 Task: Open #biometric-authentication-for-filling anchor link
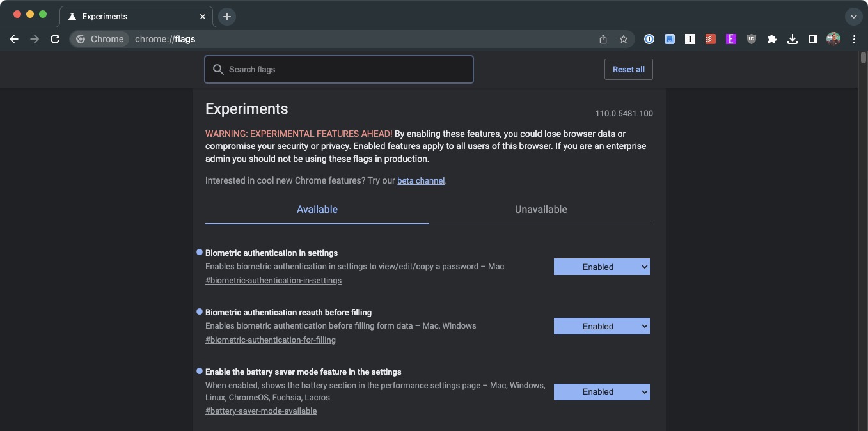click(271, 340)
